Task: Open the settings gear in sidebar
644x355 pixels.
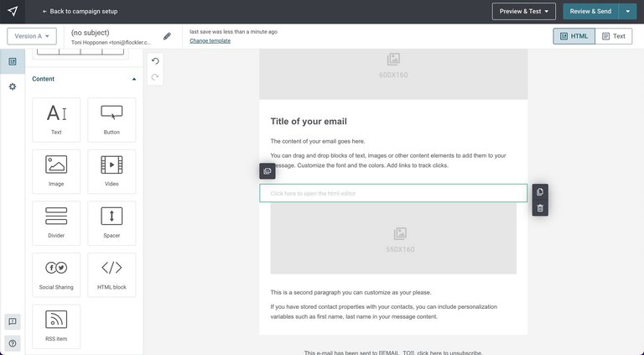Action: coord(13,86)
